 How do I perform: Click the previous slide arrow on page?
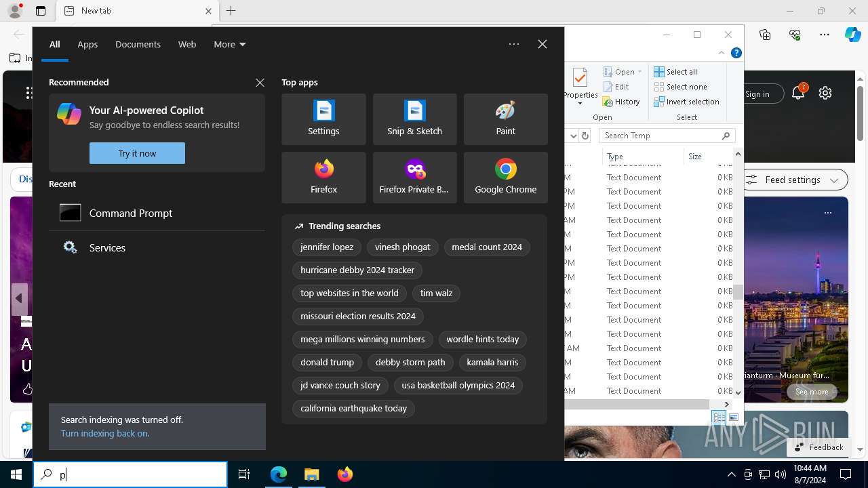(x=19, y=299)
